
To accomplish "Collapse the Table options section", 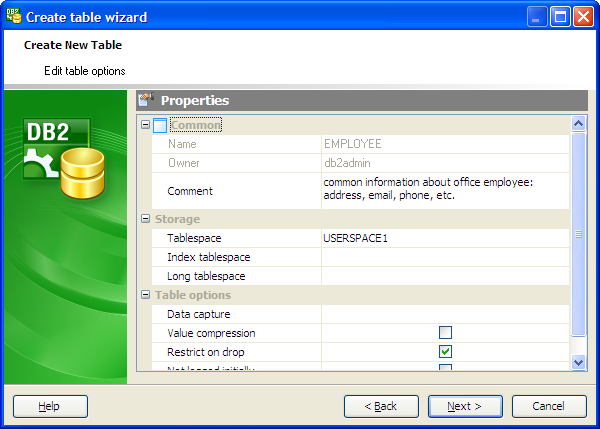I will point(146,295).
